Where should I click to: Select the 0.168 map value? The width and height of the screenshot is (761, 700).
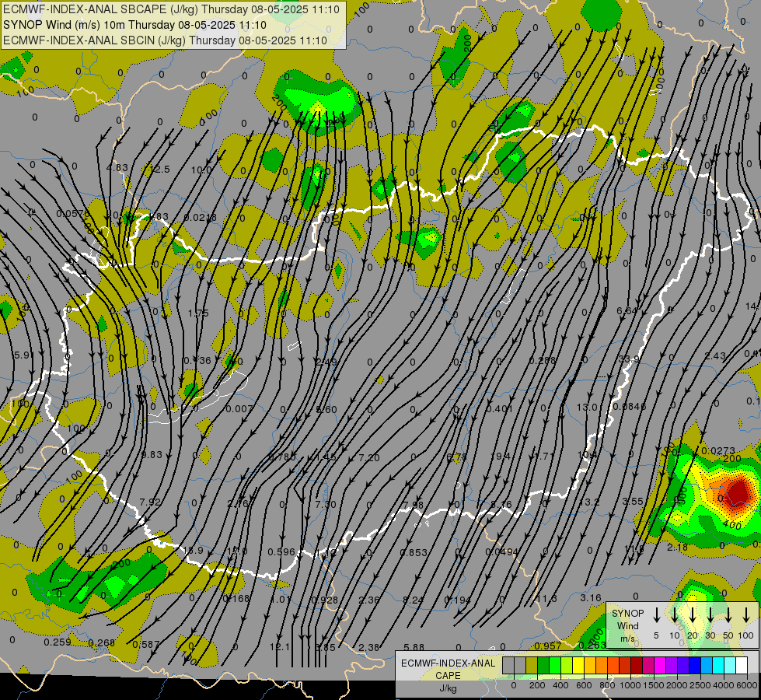point(236,598)
